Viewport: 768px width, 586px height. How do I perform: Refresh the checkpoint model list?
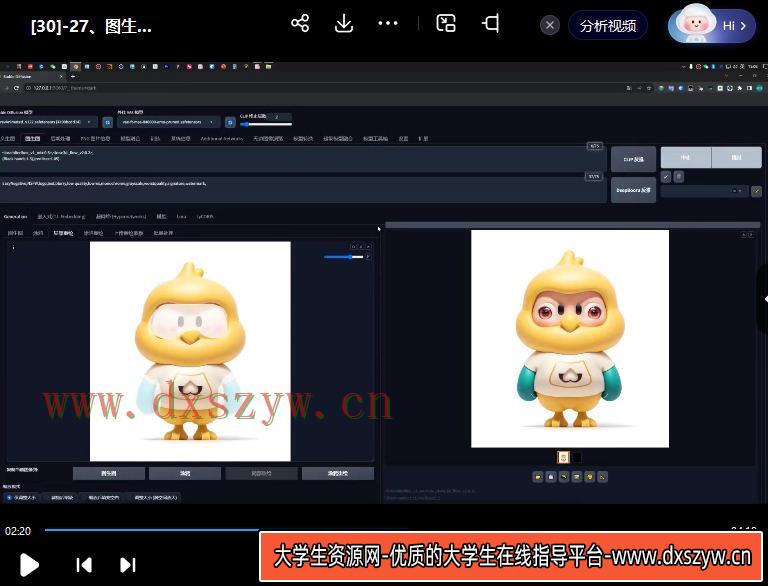[x=108, y=122]
